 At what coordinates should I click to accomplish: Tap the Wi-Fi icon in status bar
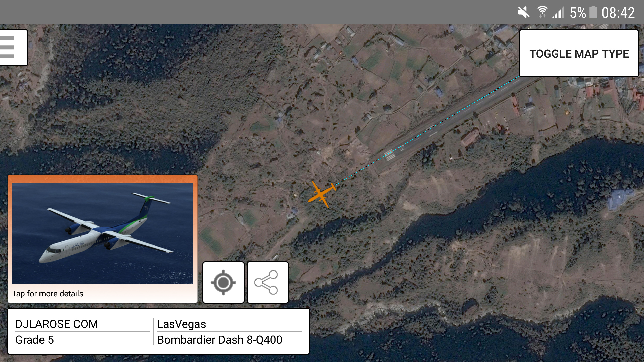pyautogui.click(x=542, y=12)
